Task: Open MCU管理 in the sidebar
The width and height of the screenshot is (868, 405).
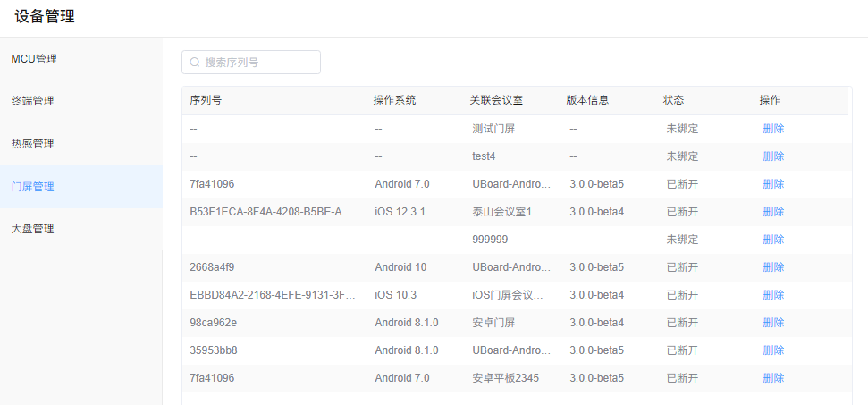Action: point(34,59)
